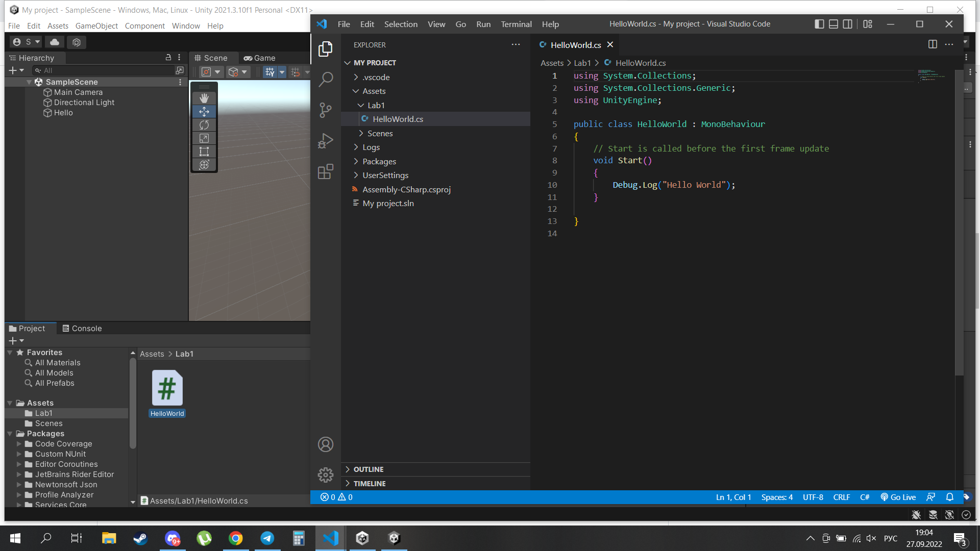This screenshot has height=551, width=980.
Task: Toggle Go Live server
Action: tap(898, 497)
